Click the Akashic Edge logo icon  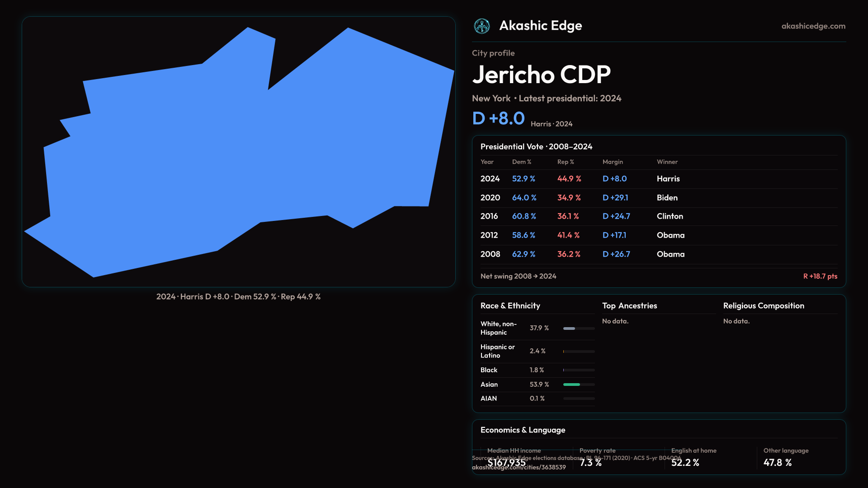[481, 26]
